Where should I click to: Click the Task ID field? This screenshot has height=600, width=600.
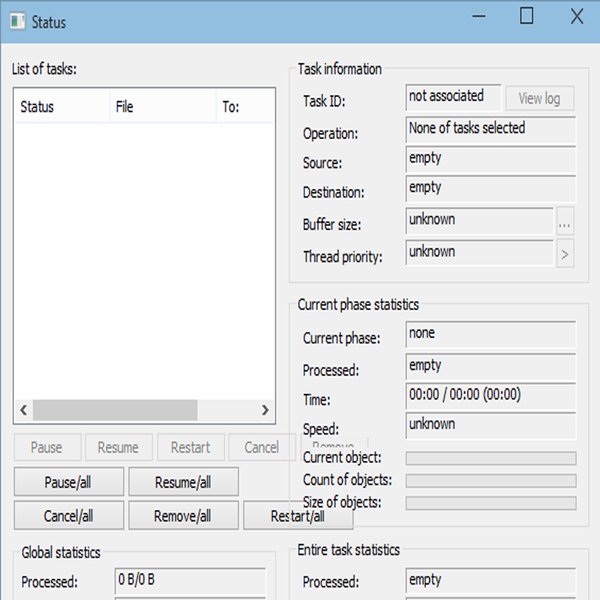tap(453, 98)
